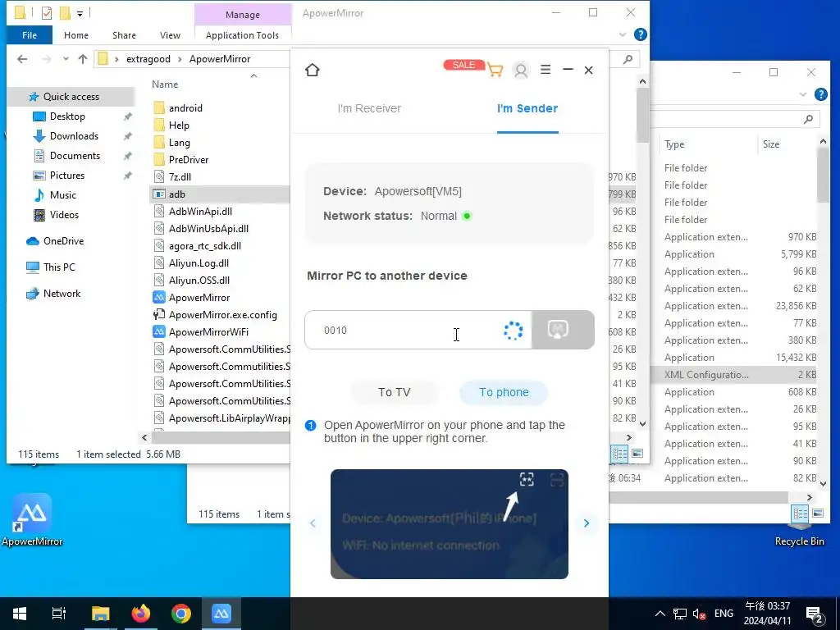Open the File ribbon tab
The height and width of the screenshot is (630, 840).
(30, 35)
